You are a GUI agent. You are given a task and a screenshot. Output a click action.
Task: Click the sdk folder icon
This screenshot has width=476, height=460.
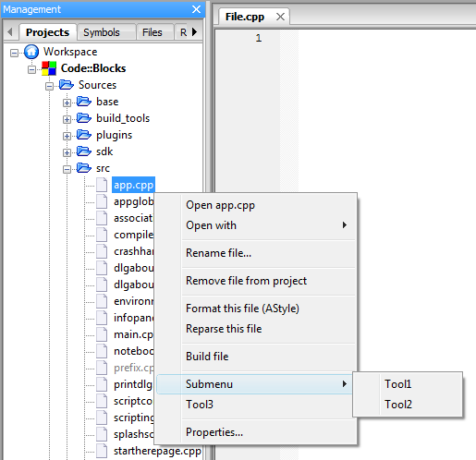[x=84, y=151]
